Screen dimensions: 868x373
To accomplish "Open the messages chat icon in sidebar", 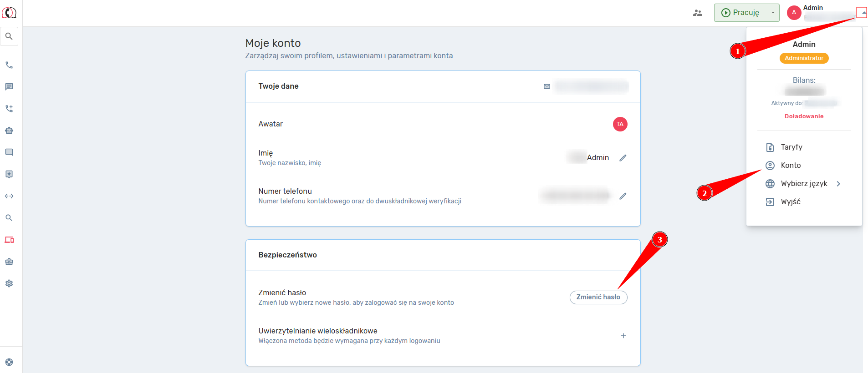I will [9, 87].
